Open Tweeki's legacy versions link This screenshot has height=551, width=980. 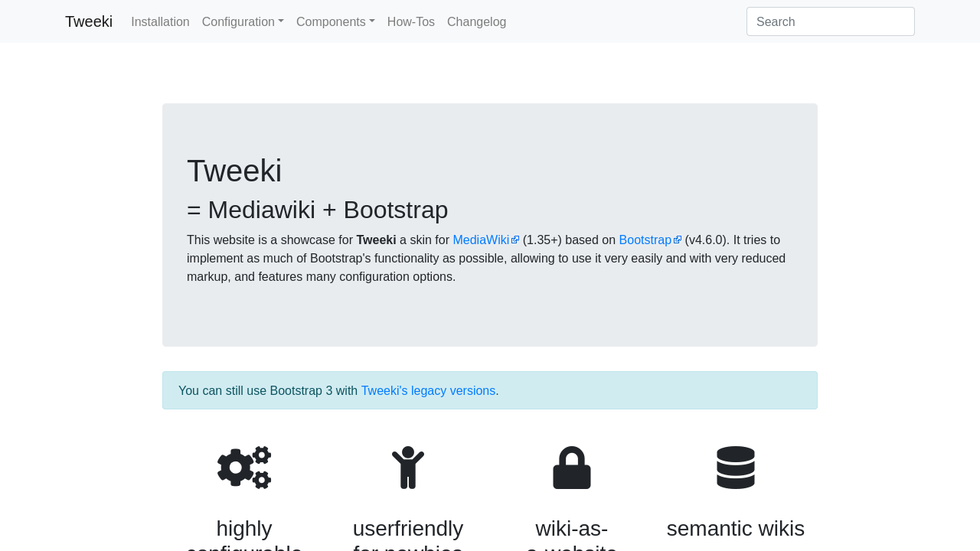coord(428,391)
